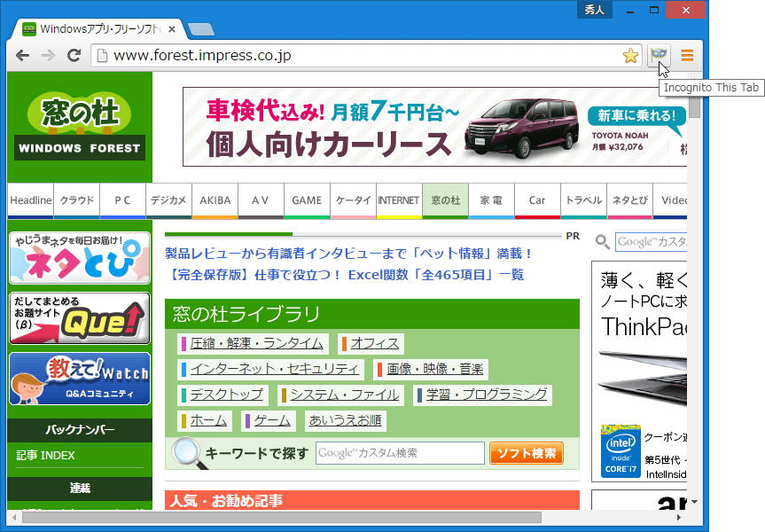Viewport: 765px width, 532px height.
Task: Click the search icon in the sidebar Google box
Action: [603, 241]
